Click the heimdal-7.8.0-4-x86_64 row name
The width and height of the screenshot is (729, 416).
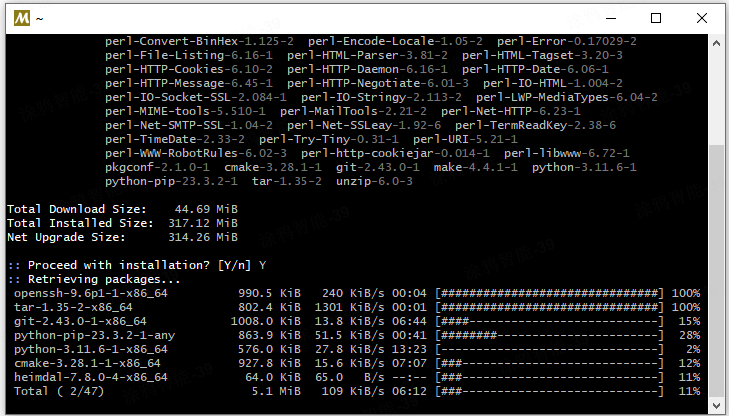coord(91,377)
